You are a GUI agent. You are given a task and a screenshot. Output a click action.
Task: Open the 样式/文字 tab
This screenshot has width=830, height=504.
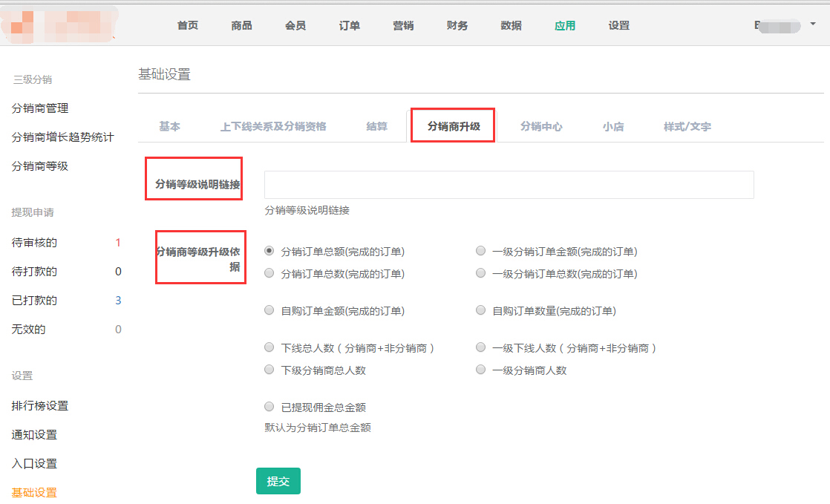pyautogui.click(x=687, y=126)
